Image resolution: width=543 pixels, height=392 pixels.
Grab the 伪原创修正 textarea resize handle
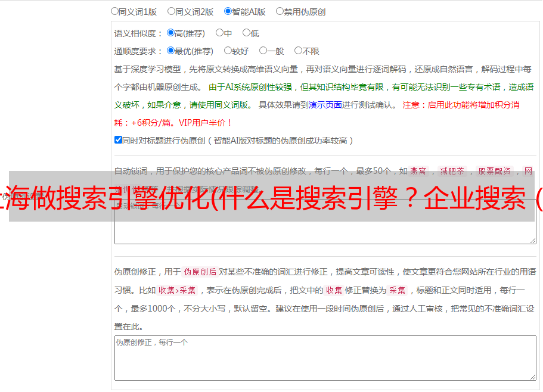[533, 377]
